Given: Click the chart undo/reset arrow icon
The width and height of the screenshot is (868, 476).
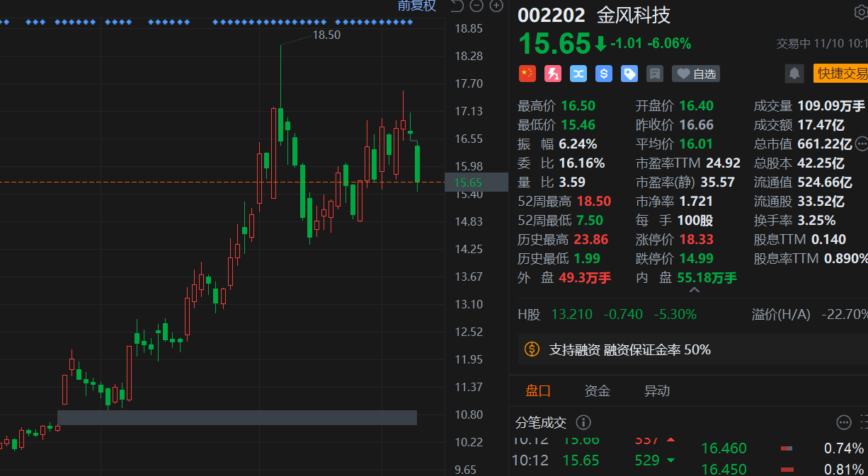Looking at the screenshot, I should [x=457, y=6].
